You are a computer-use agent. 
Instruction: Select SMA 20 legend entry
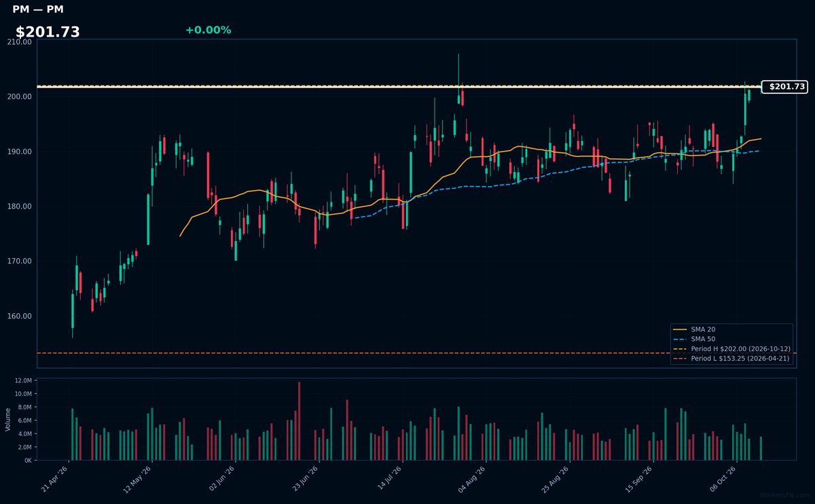(703, 329)
